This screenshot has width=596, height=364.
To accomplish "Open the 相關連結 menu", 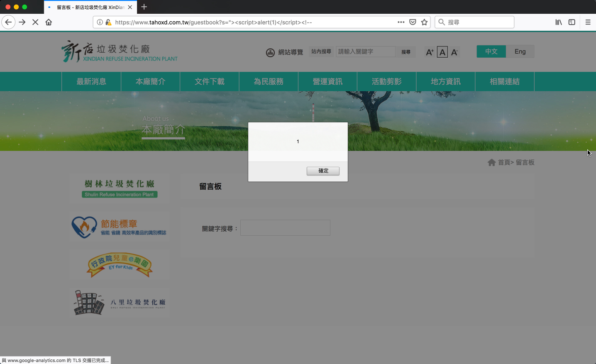I will click(505, 82).
